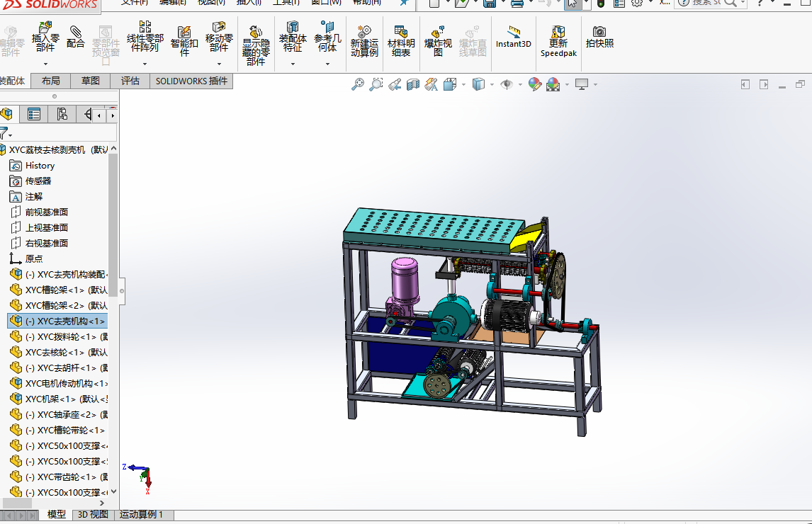Click the Dynamic Annotation Views icon
Screen dimensions: 812x524
pos(431,84)
